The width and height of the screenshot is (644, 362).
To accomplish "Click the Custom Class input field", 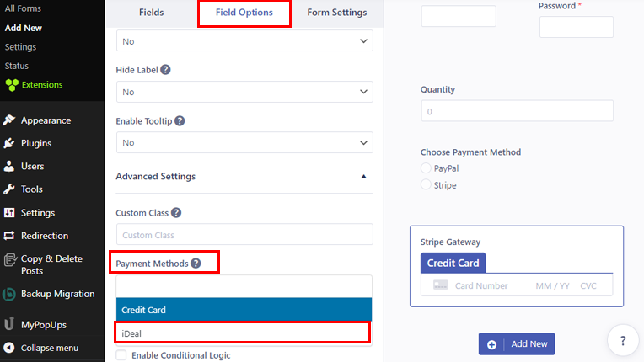I will click(x=244, y=235).
